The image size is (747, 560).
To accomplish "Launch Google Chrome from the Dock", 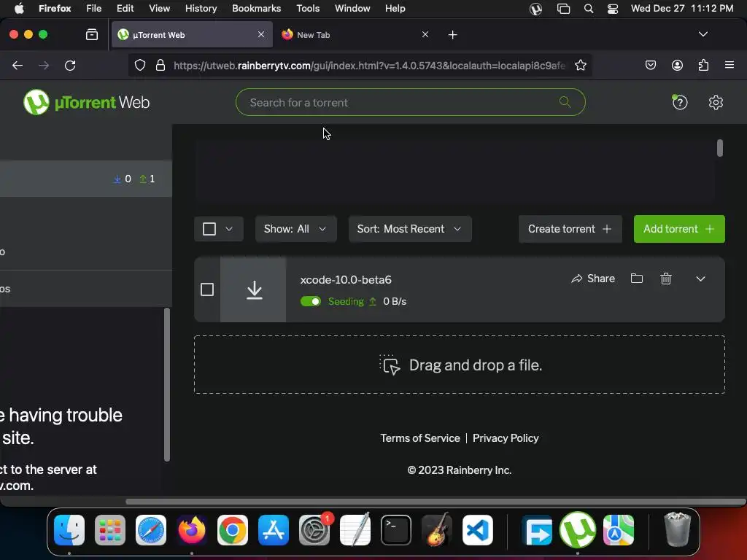I will 233,530.
